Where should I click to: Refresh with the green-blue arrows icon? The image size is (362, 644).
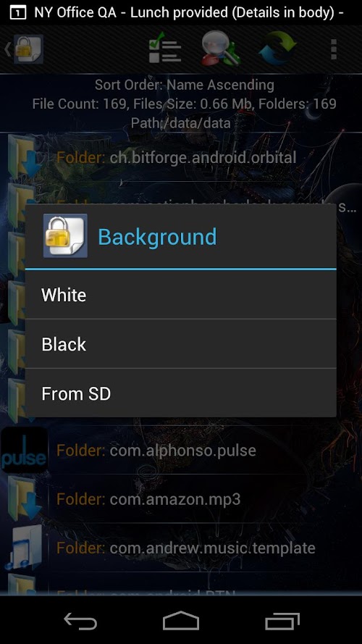click(x=277, y=48)
